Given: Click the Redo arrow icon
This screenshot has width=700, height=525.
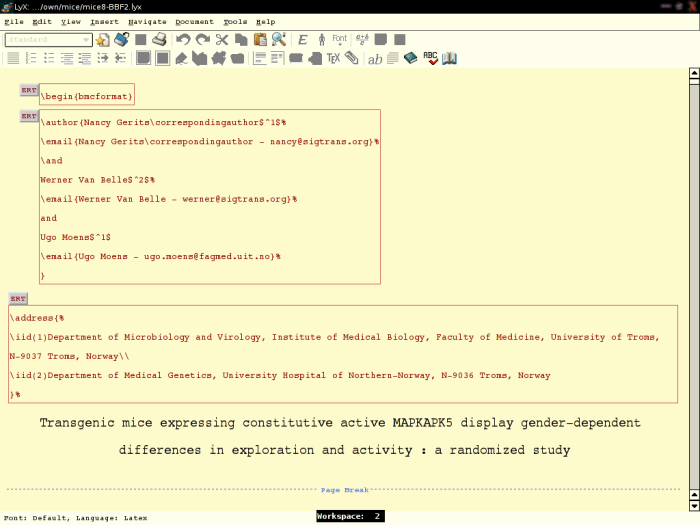Looking at the screenshot, I should click(203, 40).
